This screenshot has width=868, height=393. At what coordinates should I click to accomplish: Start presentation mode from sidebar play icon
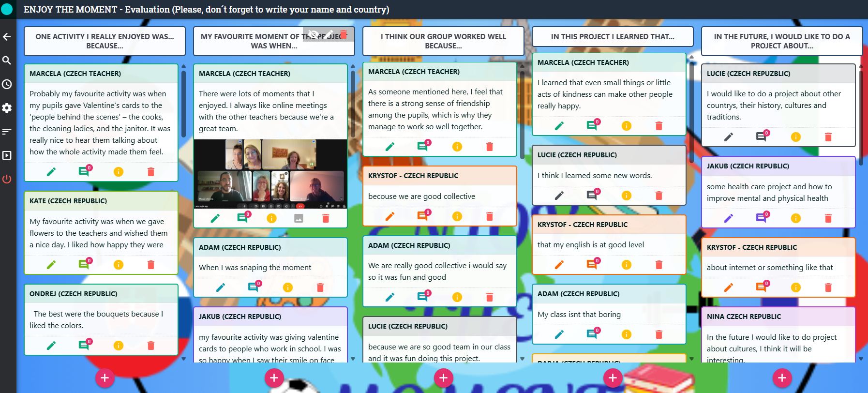(7, 155)
